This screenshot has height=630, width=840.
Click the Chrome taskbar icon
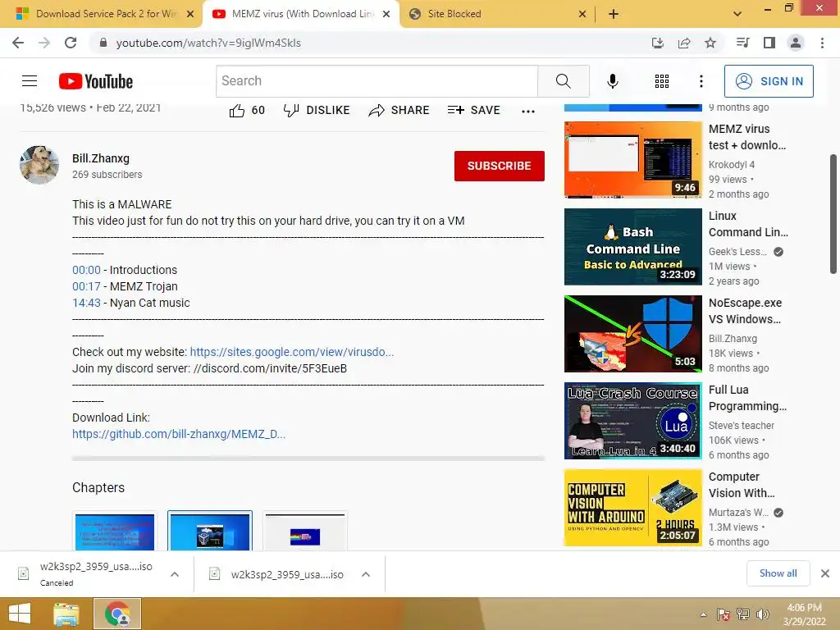[x=117, y=614]
